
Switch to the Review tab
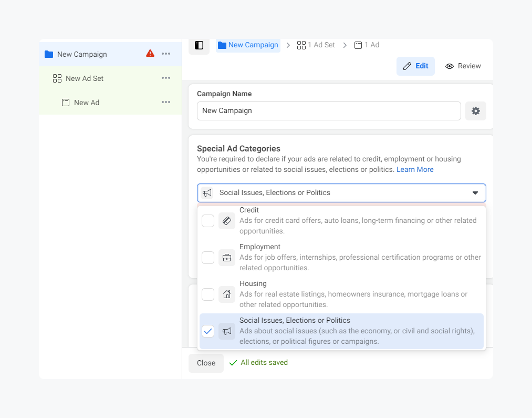pyautogui.click(x=463, y=66)
